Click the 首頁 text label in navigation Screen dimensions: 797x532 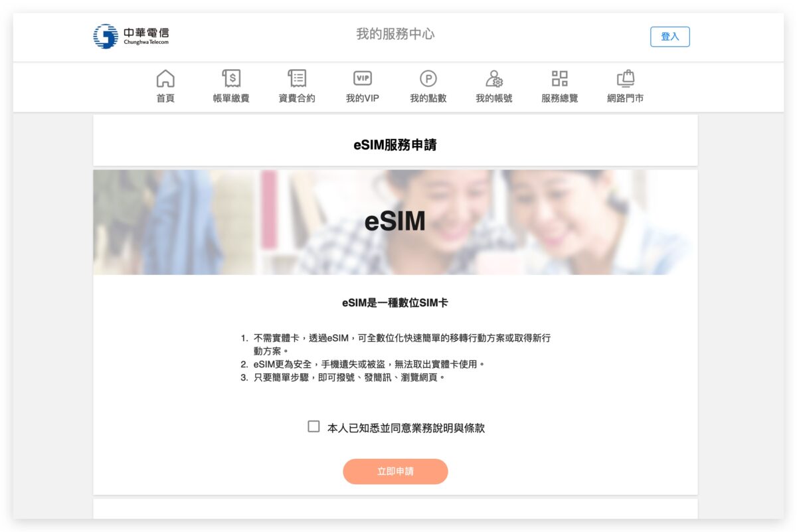coord(165,98)
